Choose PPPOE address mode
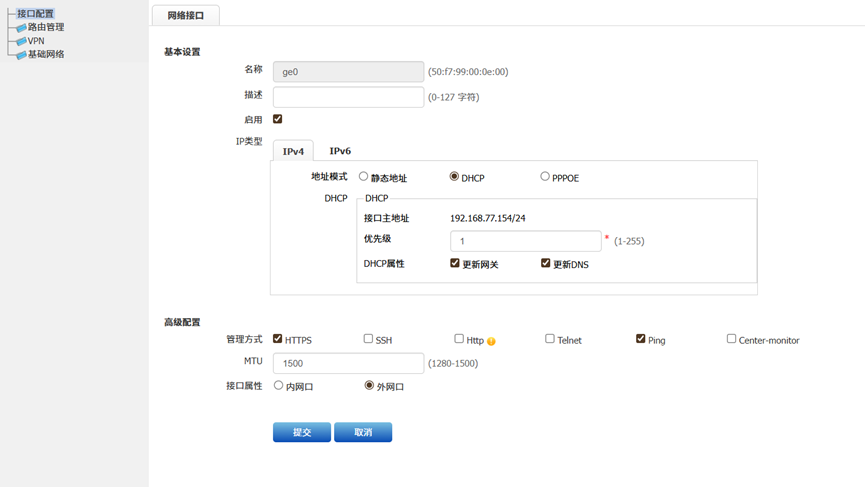The width and height of the screenshot is (865, 487). [544, 176]
